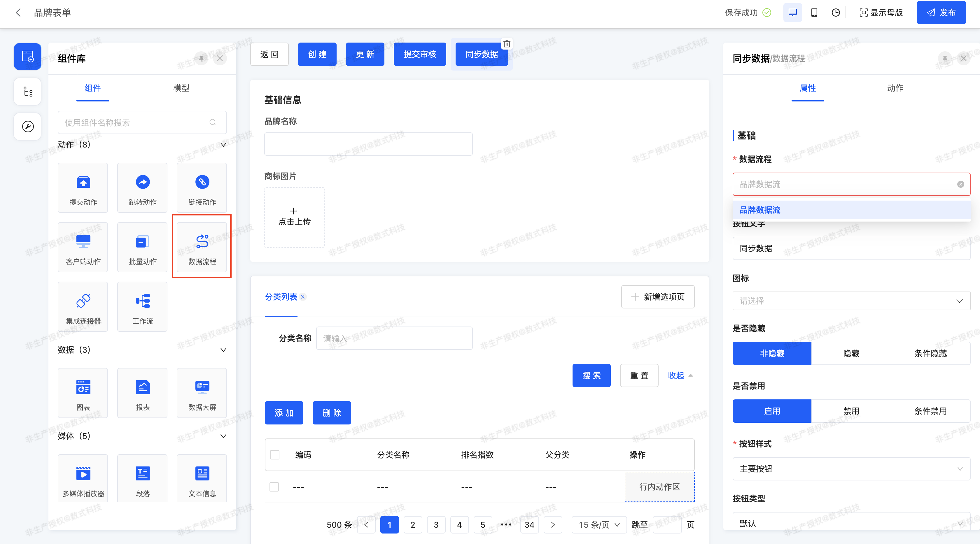Tick the first table row checkbox
Image resolution: width=980 pixels, height=544 pixels.
tap(274, 487)
